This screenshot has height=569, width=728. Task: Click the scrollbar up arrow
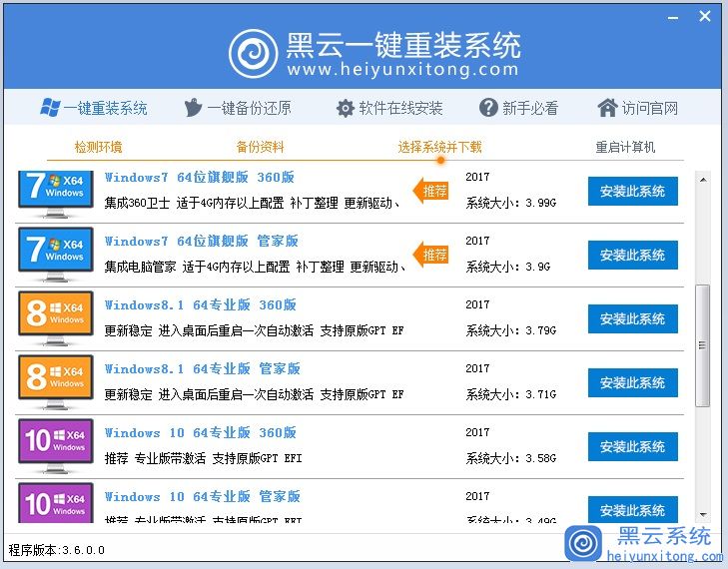[x=703, y=180]
